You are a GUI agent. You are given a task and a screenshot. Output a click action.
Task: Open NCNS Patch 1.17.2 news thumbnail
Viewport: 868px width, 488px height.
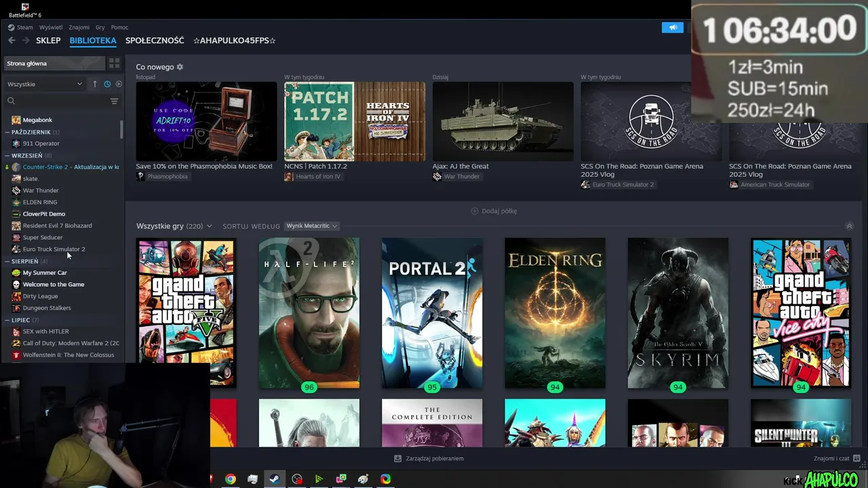[x=355, y=121]
